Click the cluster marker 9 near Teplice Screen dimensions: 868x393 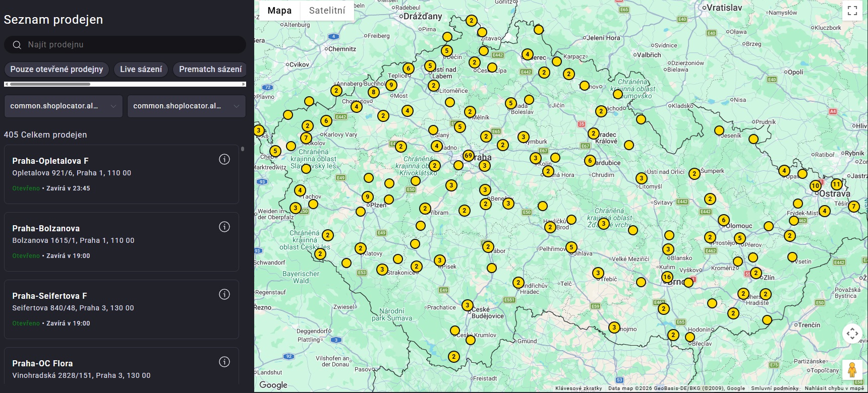coord(391,85)
